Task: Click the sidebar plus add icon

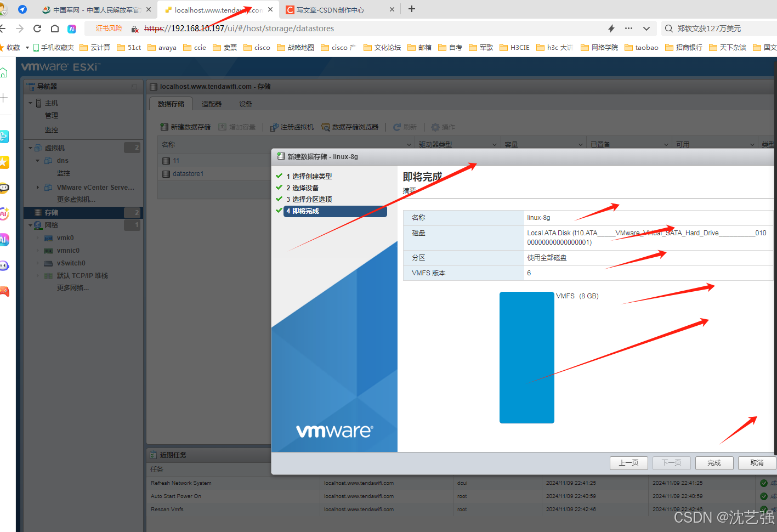Action: point(4,98)
